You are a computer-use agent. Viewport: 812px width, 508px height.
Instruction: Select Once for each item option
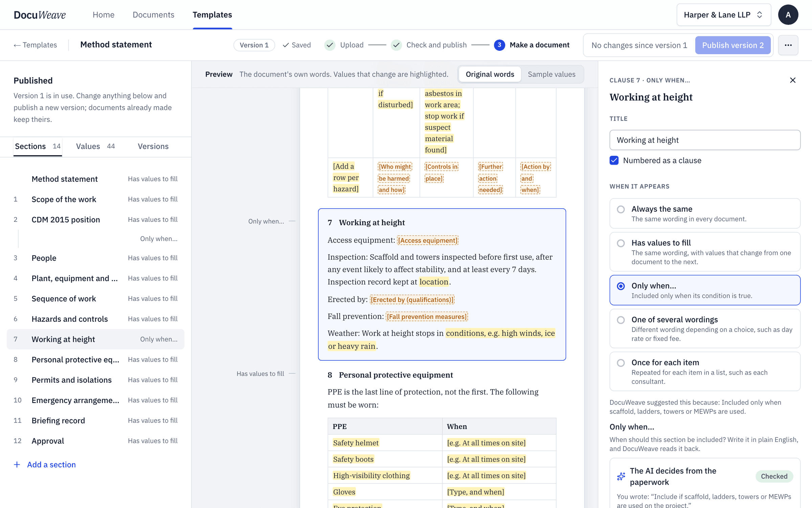705,372
